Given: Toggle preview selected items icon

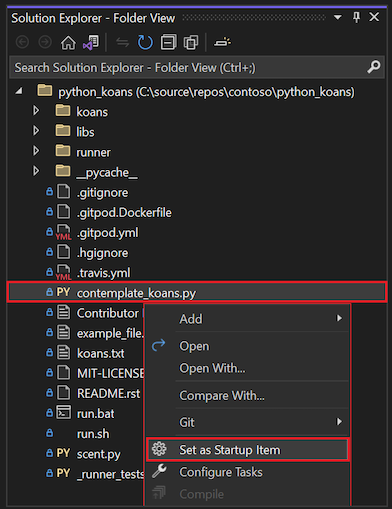Looking at the screenshot, I should 222,42.
